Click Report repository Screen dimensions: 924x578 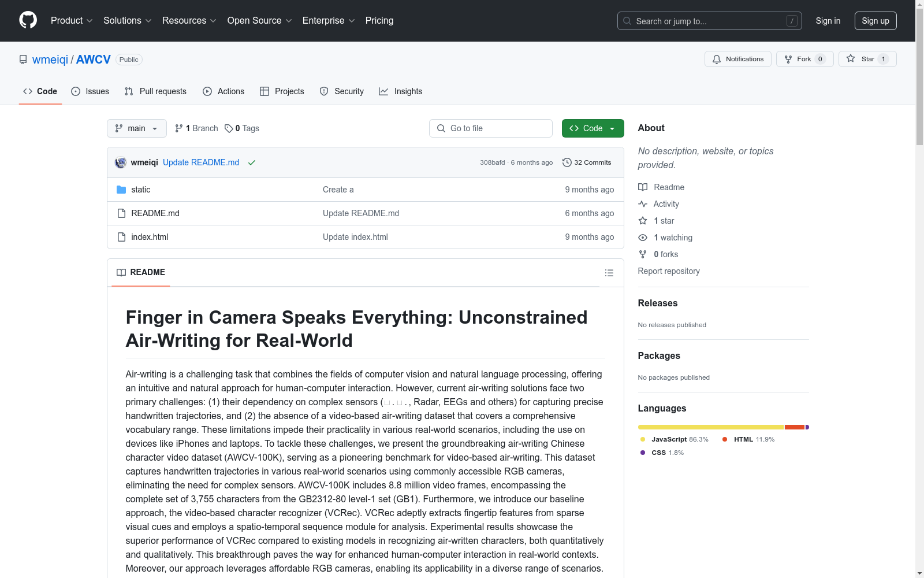tap(669, 271)
